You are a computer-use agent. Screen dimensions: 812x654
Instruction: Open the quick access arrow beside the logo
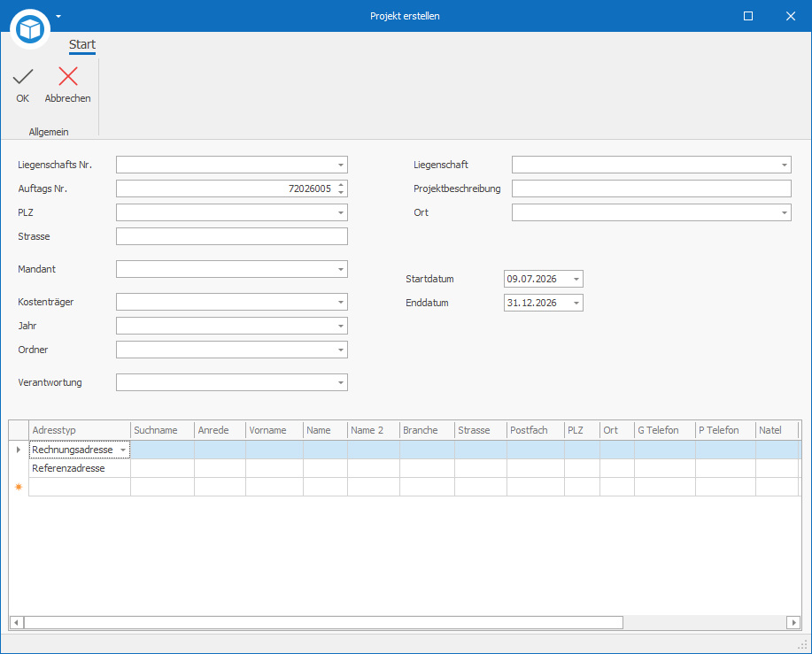(x=58, y=16)
